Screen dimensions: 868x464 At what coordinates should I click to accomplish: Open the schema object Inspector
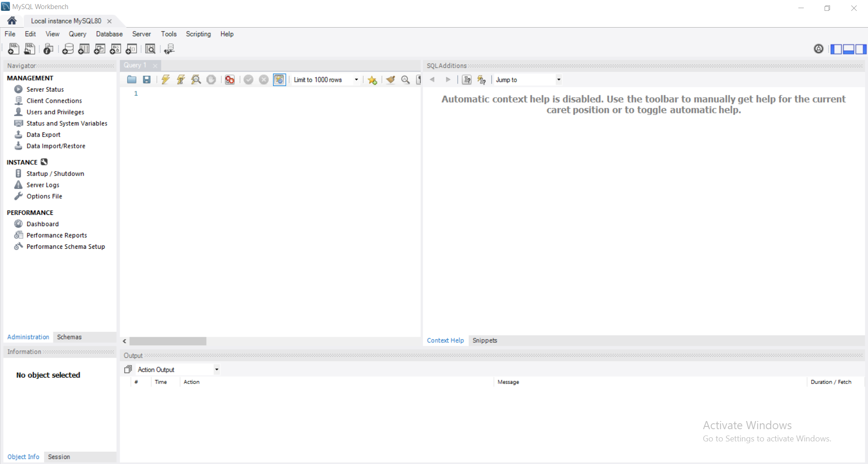[48, 49]
